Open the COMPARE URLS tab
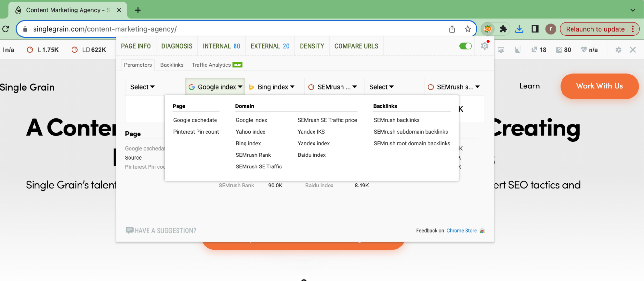Image resolution: width=644 pixels, height=281 pixels. 356,46
